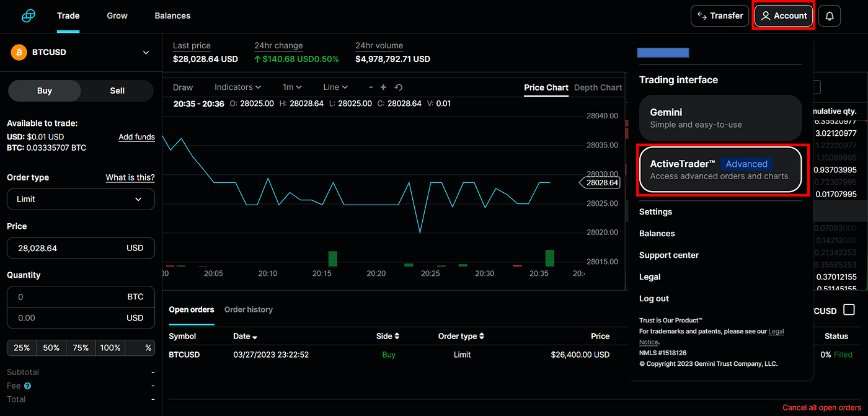Open Transfer button
Viewport: 868px width, 416px height.
tap(720, 16)
